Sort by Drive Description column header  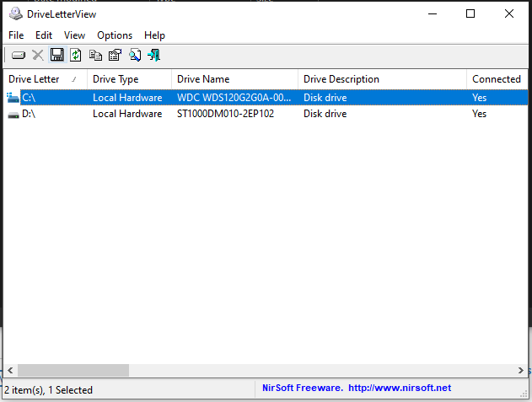pyautogui.click(x=382, y=79)
